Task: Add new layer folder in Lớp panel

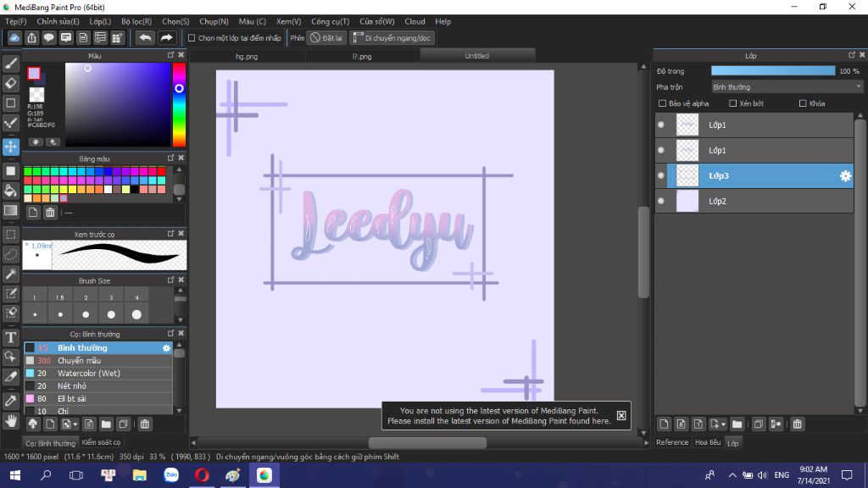Action: tap(737, 424)
